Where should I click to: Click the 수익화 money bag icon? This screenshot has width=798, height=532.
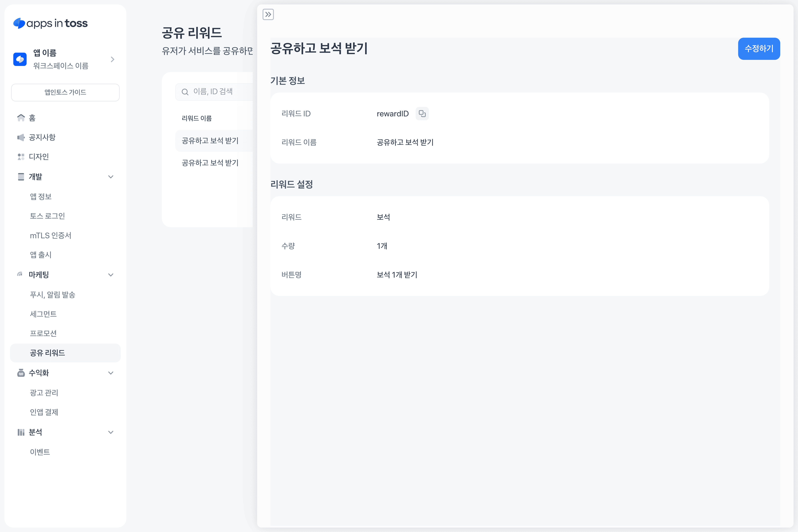click(21, 373)
